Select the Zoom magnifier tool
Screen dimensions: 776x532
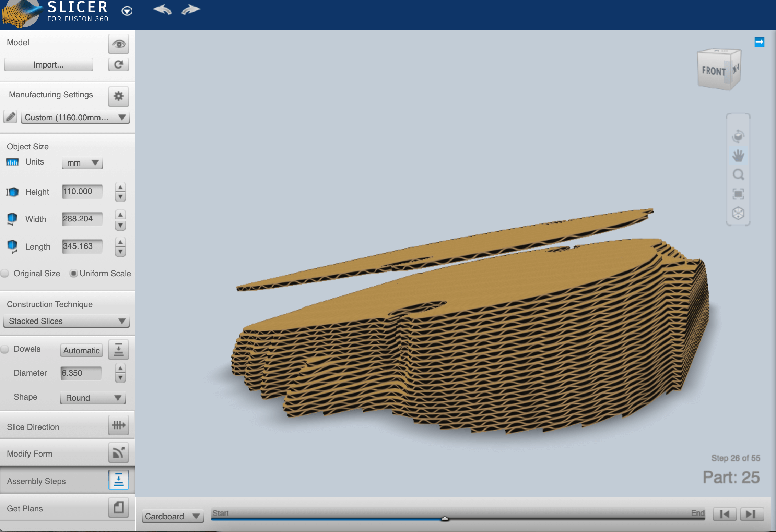coord(738,175)
